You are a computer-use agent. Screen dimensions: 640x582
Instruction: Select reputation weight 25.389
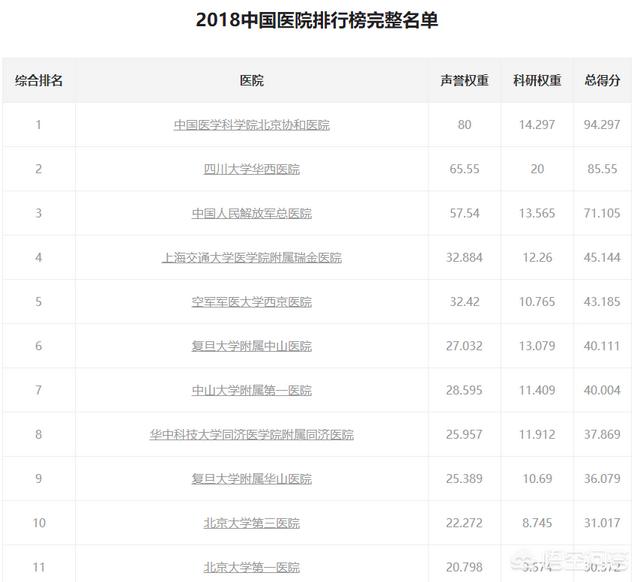464,479
